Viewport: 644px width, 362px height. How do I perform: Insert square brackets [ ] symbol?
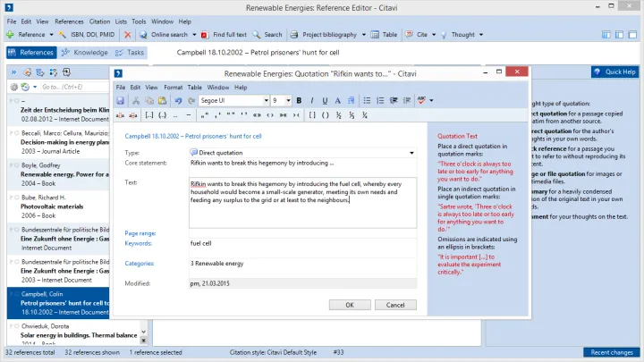pos(312,115)
